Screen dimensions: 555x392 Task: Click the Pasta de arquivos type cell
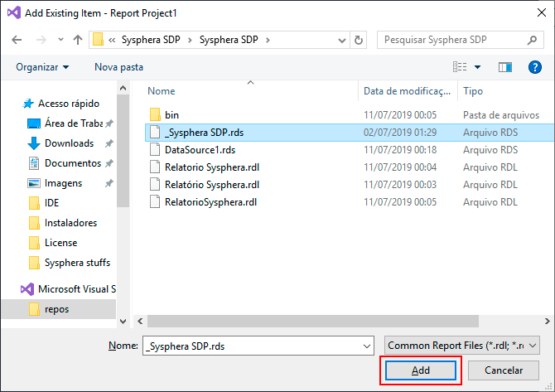click(501, 115)
